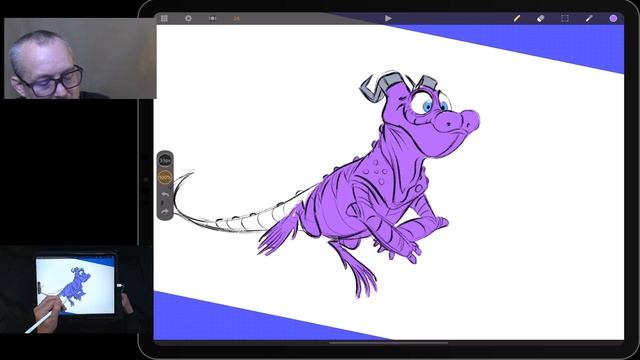Open the purple color swatch
The image size is (640, 360).
coord(613,18)
